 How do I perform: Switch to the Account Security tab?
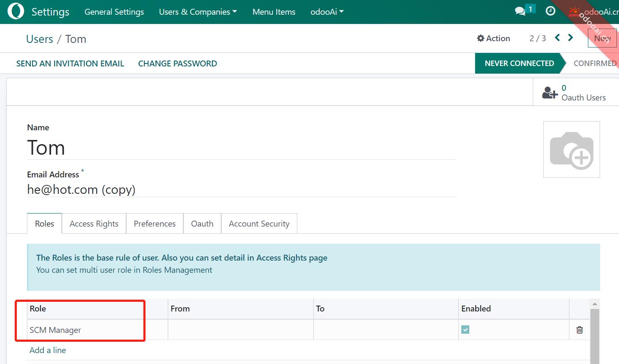tap(259, 224)
